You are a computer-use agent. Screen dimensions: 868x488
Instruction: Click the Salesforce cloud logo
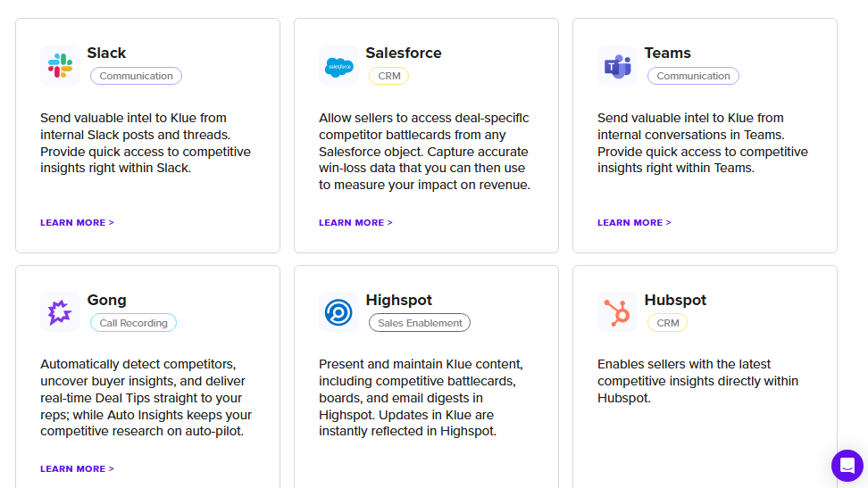tap(338, 66)
